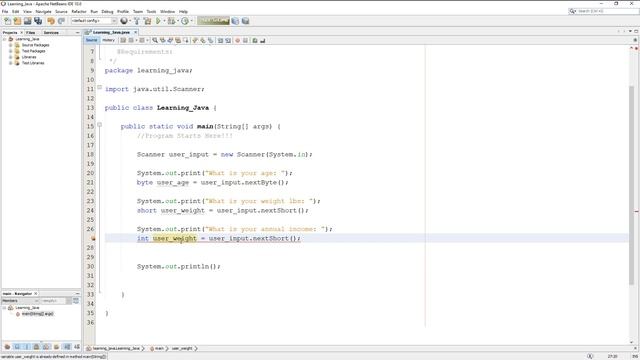Click the red Start Macro Recording icon
The width and height of the screenshot is (640, 360).
tap(238, 40)
